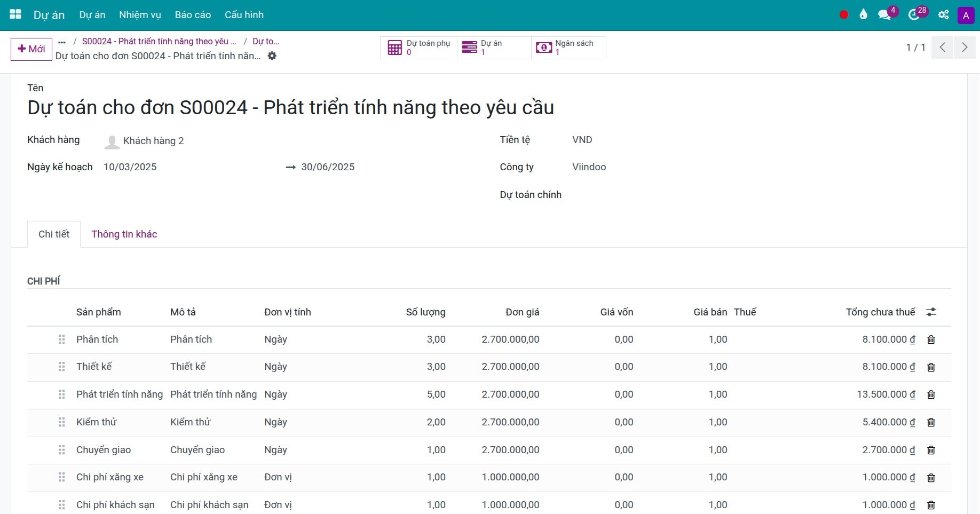
Task: Sort by Số lượng column header
Action: (425, 312)
